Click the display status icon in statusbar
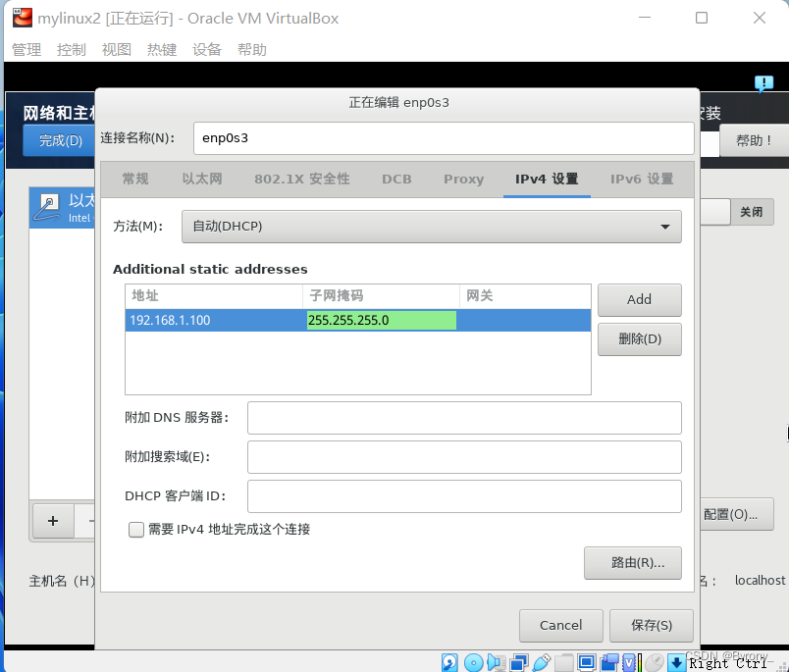This screenshot has width=789, height=672. (587, 662)
